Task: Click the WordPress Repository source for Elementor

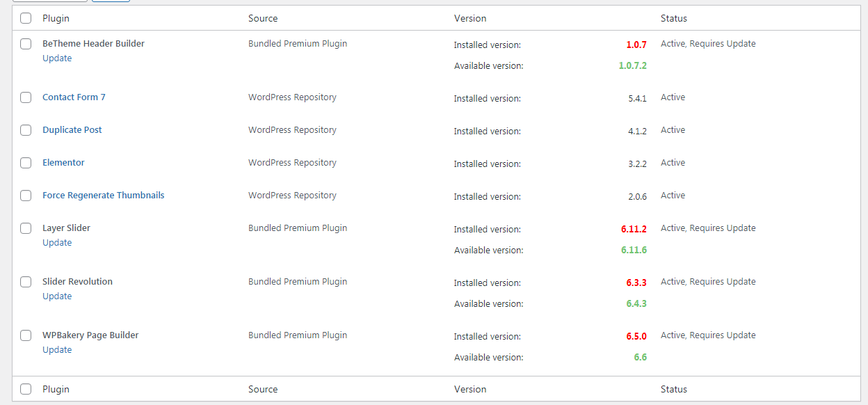Action: [x=292, y=163]
